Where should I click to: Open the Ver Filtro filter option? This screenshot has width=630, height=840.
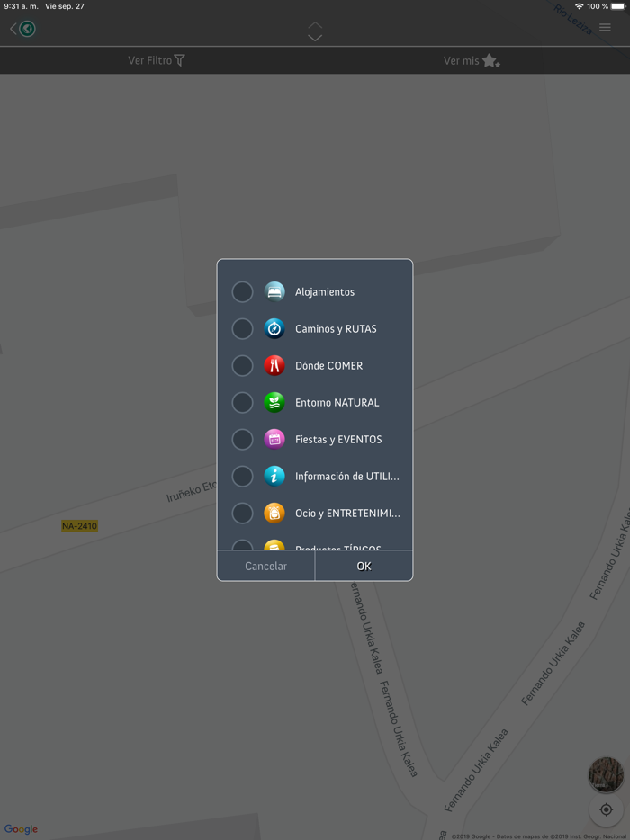tap(157, 60)
